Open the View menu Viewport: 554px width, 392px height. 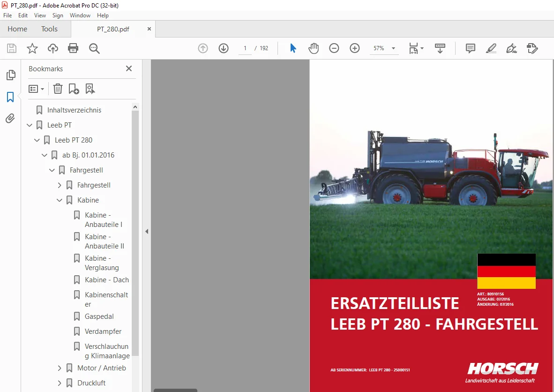tap(40, 15)
